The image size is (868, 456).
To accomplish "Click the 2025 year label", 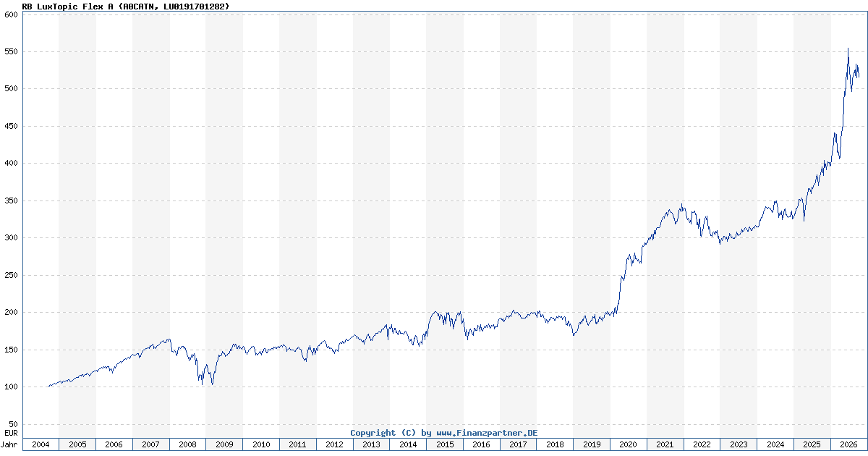I will click(x=812, y=444).
